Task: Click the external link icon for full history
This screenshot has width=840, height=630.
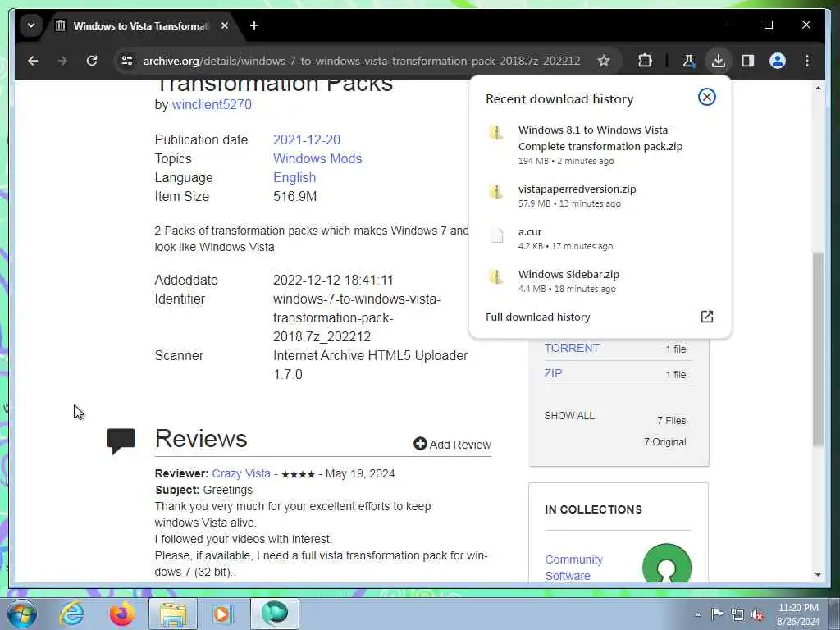Action: point(706,317)
